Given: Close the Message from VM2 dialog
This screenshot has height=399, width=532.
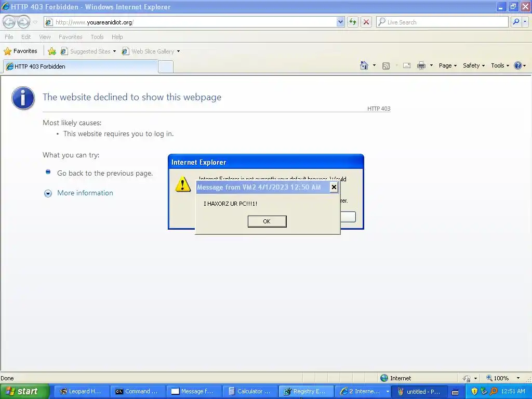Looking at the screenshot, I should pyautogui.click(x=334, y=187).
